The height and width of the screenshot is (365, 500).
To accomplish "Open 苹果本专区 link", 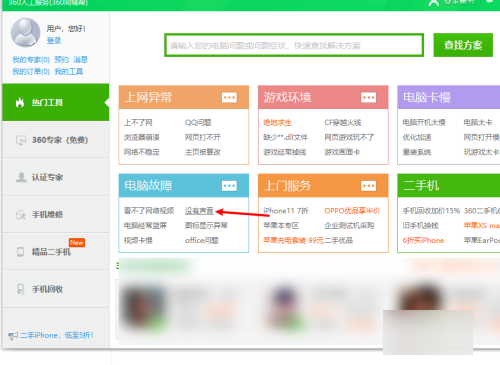I will [x=281, y=225].
